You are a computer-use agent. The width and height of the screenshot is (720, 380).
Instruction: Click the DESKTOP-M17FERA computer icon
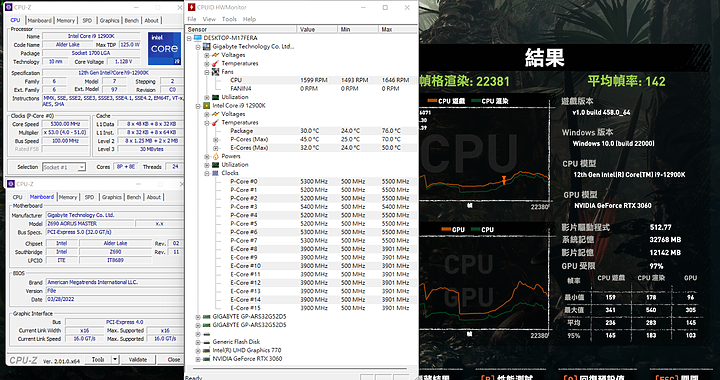click(198, 38)
